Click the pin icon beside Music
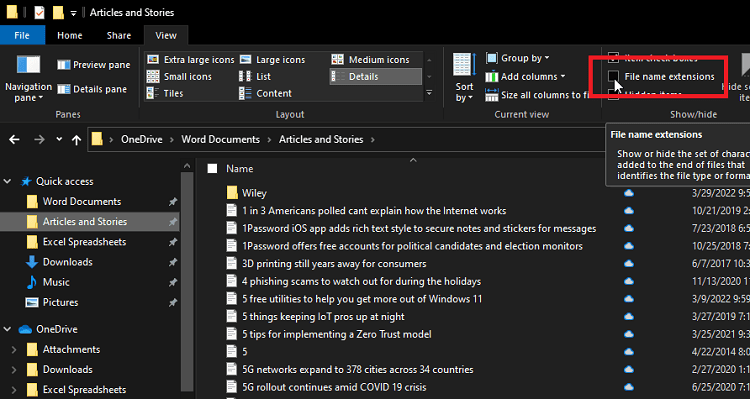Image resolution: width=750 pixels, height=399 pixels. 173,282
